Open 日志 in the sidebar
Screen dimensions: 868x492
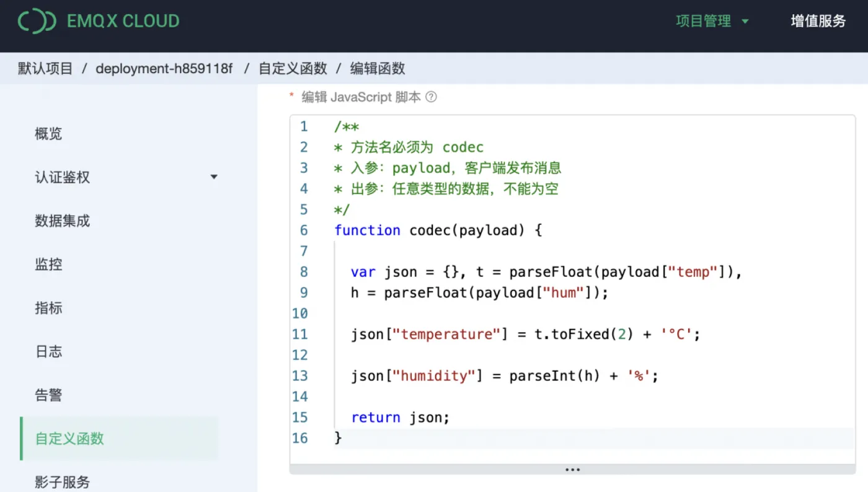click(x=48, y=351)
